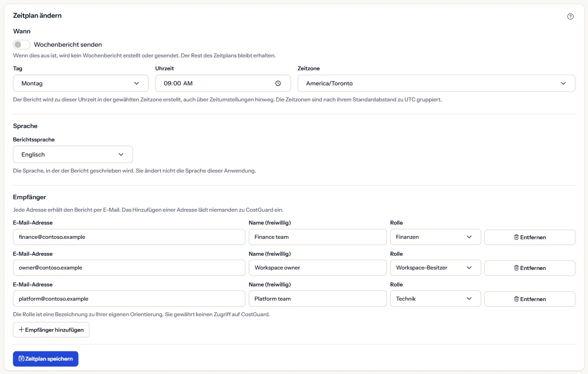Toggle the Wochenbericht senden switch
Screen dimensions: 588x374
tap(22, 44)
